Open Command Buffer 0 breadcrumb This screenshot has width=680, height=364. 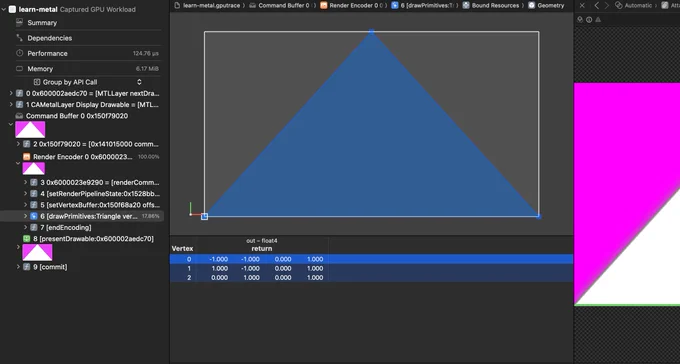point(280,5)
